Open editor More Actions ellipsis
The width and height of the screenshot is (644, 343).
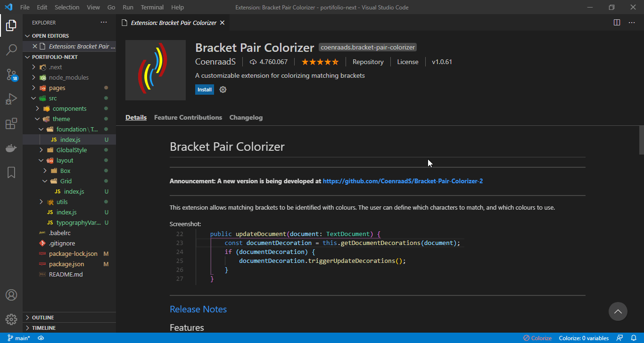click(631, 23)
